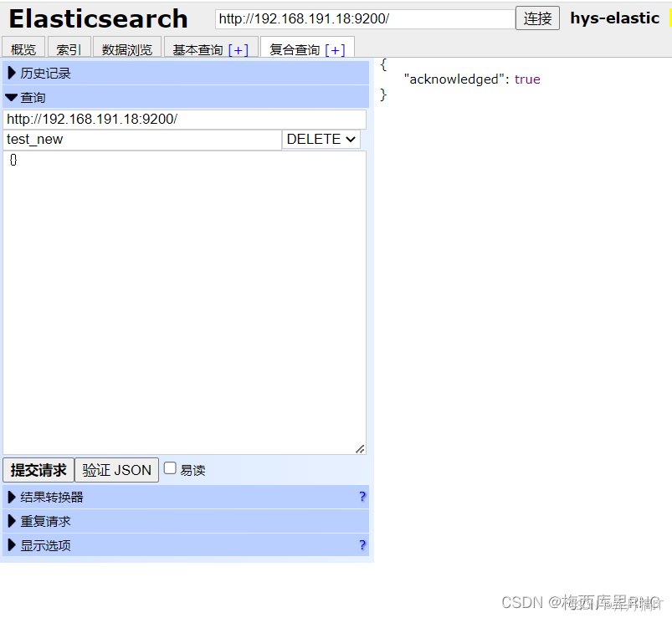
Task: Open help for 结果转换器 question mark
Action: click(x=362, y=497)
